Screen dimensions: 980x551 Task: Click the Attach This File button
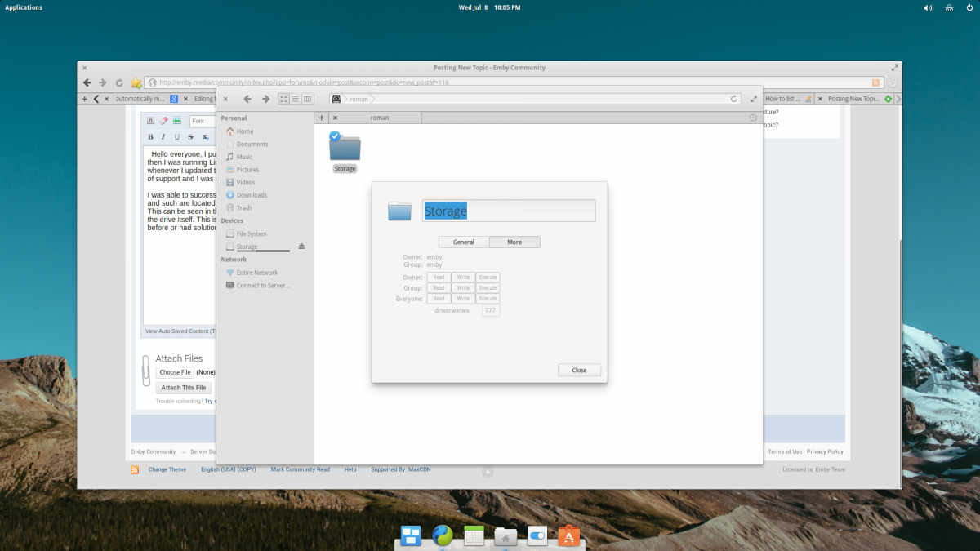(184, 388)
